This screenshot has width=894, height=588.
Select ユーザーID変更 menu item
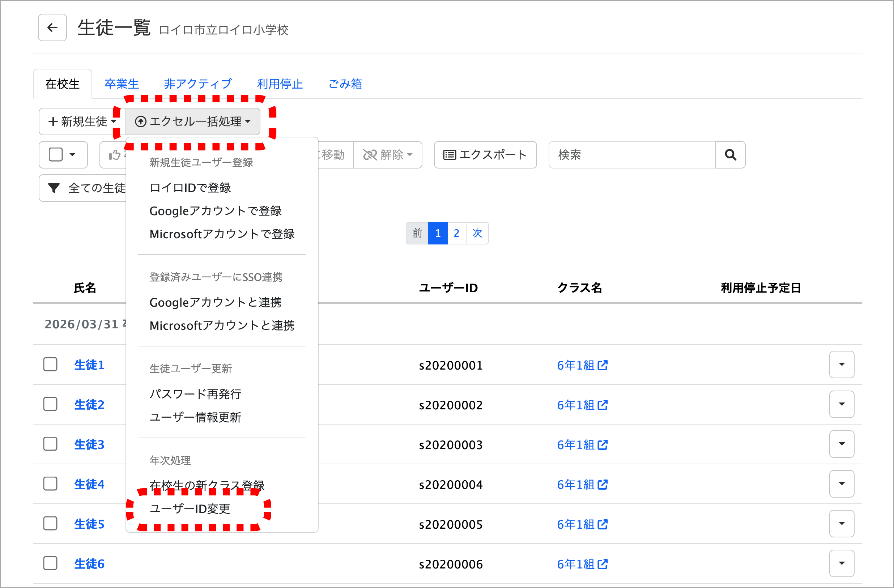[190, 509]
